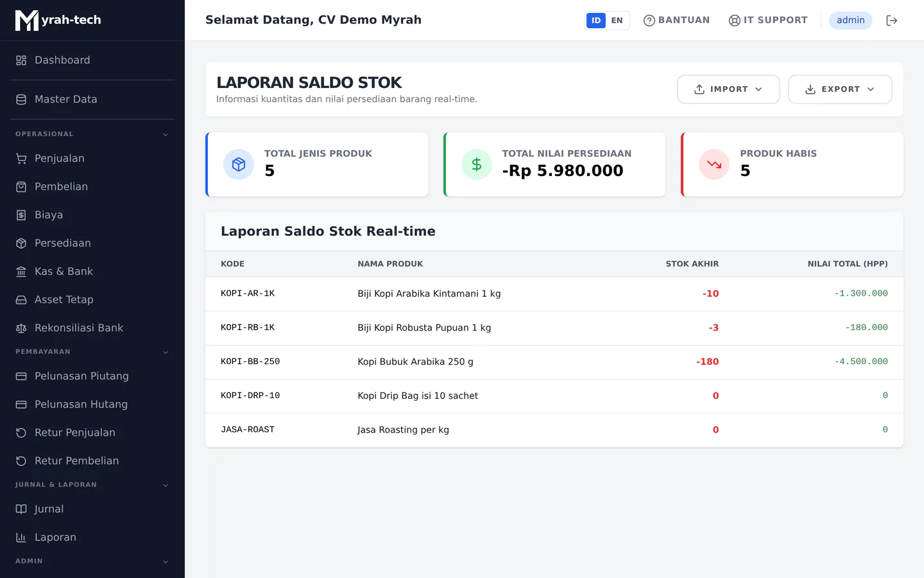924x578 pixels.
Task: Click the Dashboard grid icon
Action: 21,60
